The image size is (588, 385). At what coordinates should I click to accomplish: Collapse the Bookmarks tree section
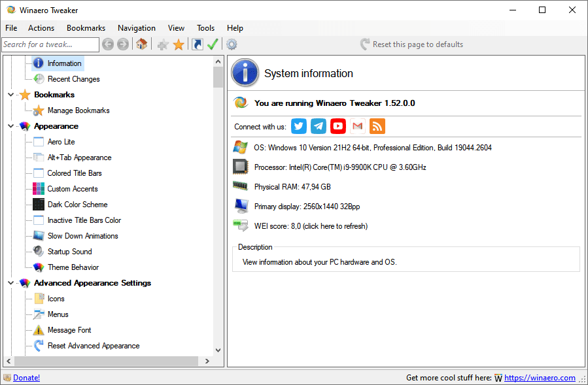pyautogui.click(x=11, y=95)
